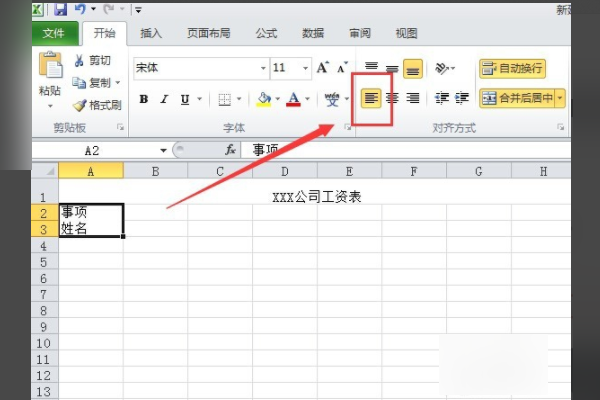Toggle Bold formatting
The image size is (600, 400).
[x=144, y=99]
